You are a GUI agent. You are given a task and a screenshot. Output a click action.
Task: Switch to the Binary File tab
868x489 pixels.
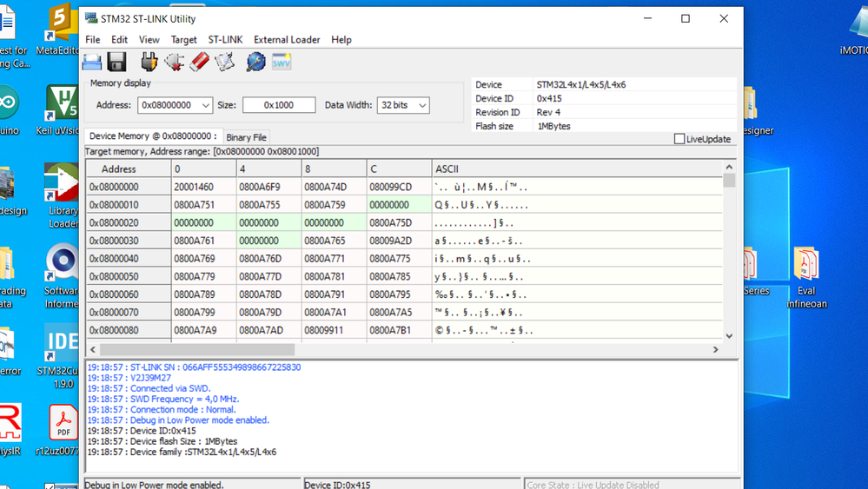(x=247, y=137)
